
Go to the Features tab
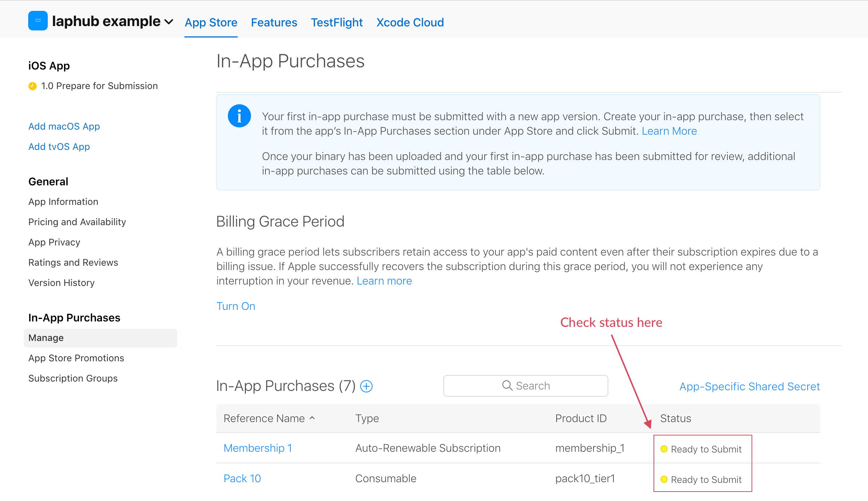click(x=274, y=22)
